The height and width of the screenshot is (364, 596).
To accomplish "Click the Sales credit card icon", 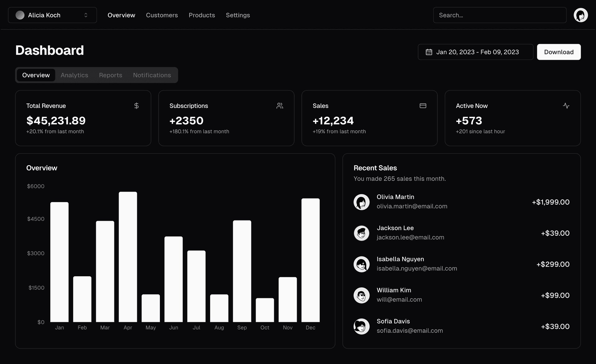I will 423,105.
